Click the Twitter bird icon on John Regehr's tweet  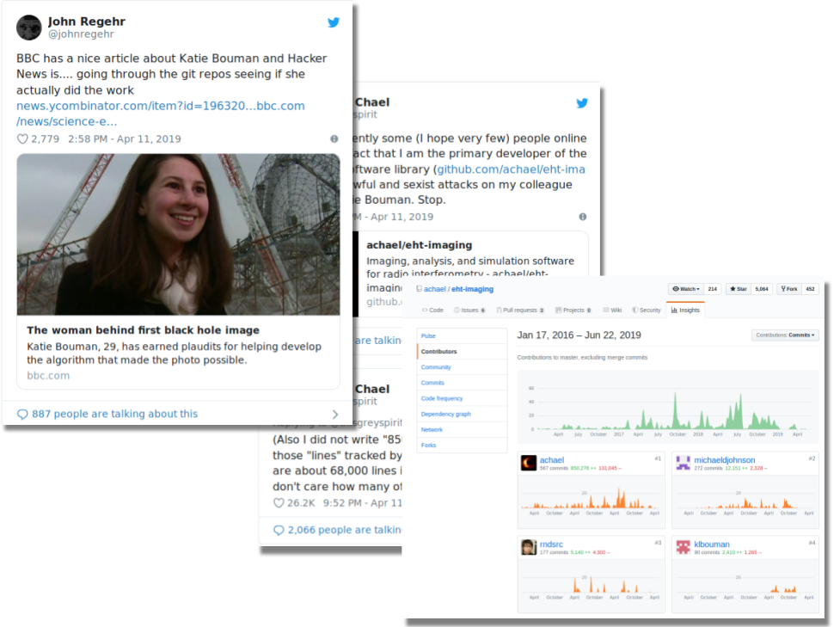(334, 23)
